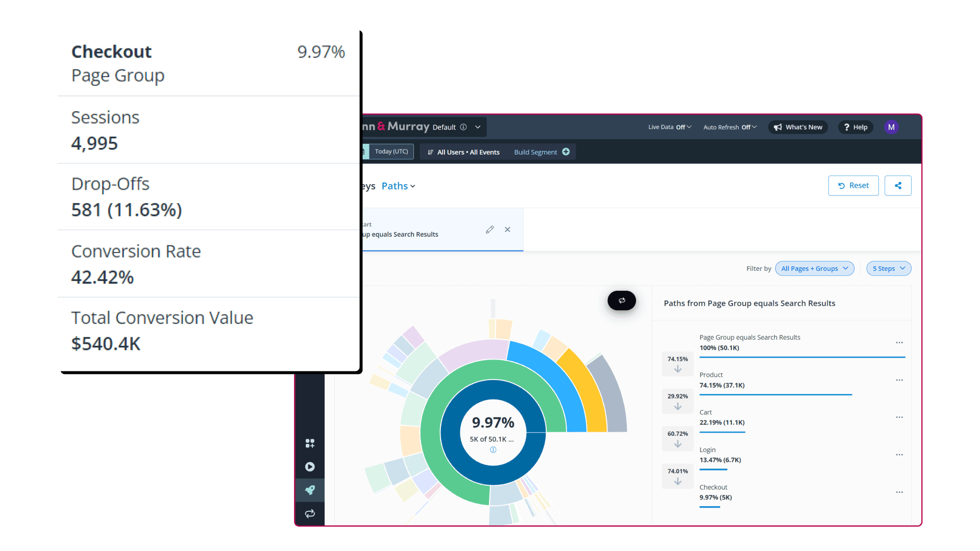Select the All Users • All Events segment
Viewport: 980px width, 551px height.
[467, 152]
